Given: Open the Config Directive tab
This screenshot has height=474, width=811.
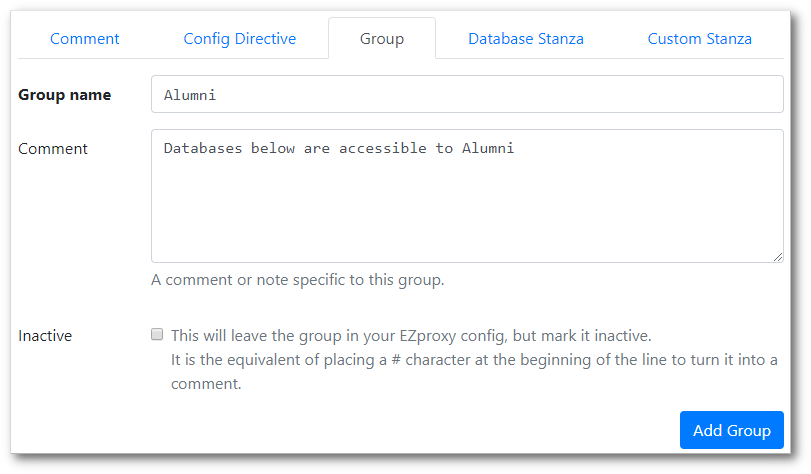Looking at the screenshot, I should point(240,39).
